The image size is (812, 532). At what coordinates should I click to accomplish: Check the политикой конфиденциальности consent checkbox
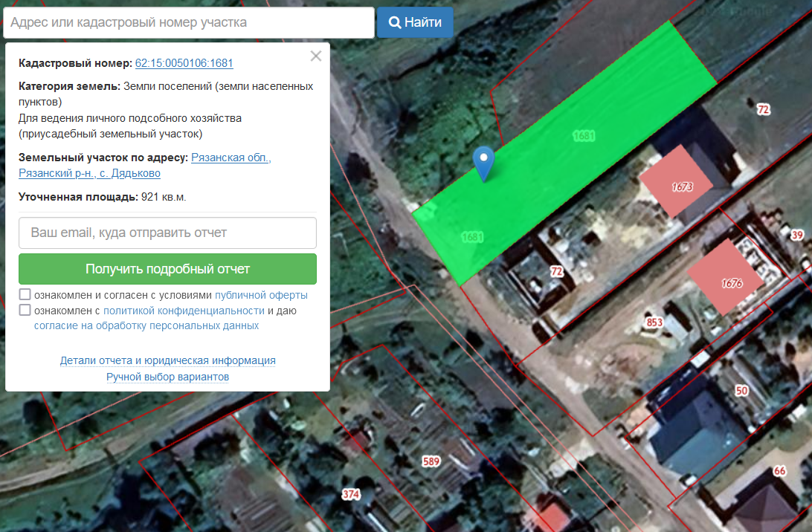(x=25, y=310)
